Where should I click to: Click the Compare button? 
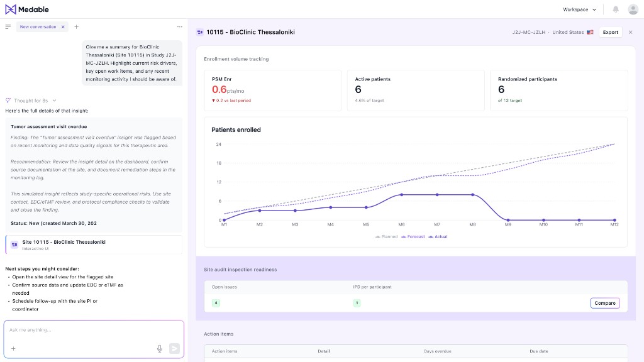coord(604,303)
